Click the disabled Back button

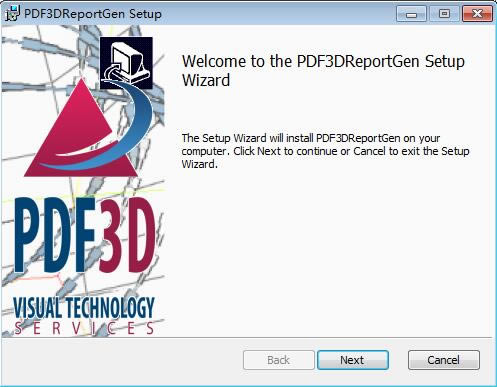[x=279, y=360]
